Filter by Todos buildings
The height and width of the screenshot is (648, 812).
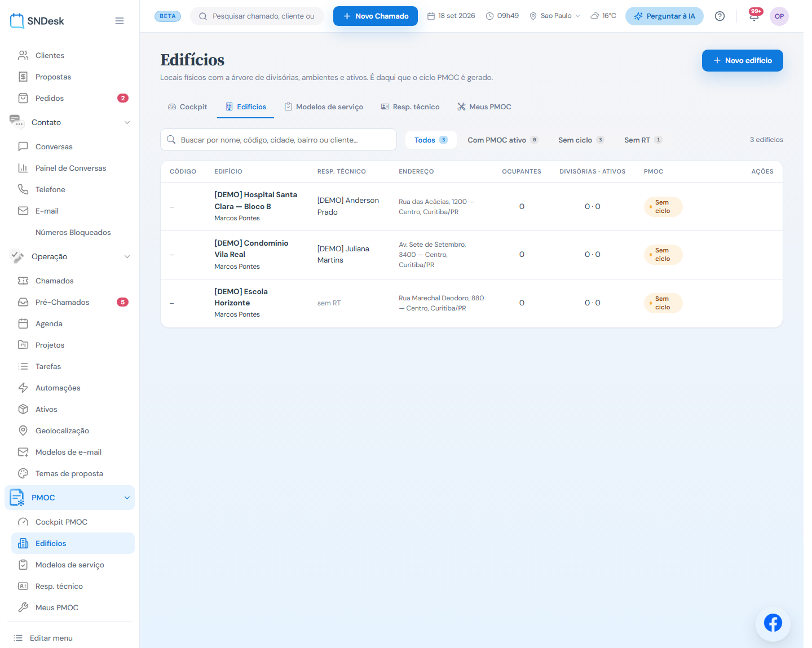click(431, 140)
